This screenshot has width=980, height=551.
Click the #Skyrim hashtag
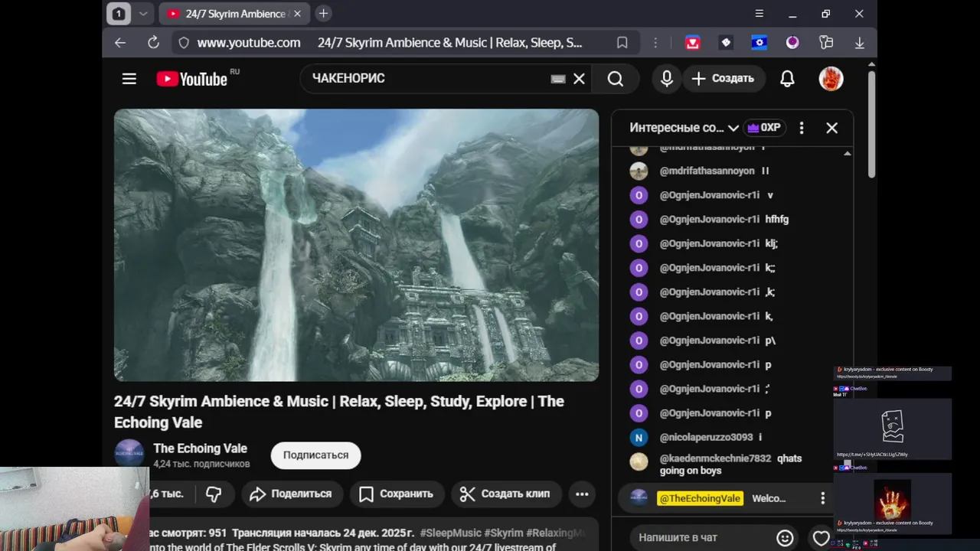point(504,533)
